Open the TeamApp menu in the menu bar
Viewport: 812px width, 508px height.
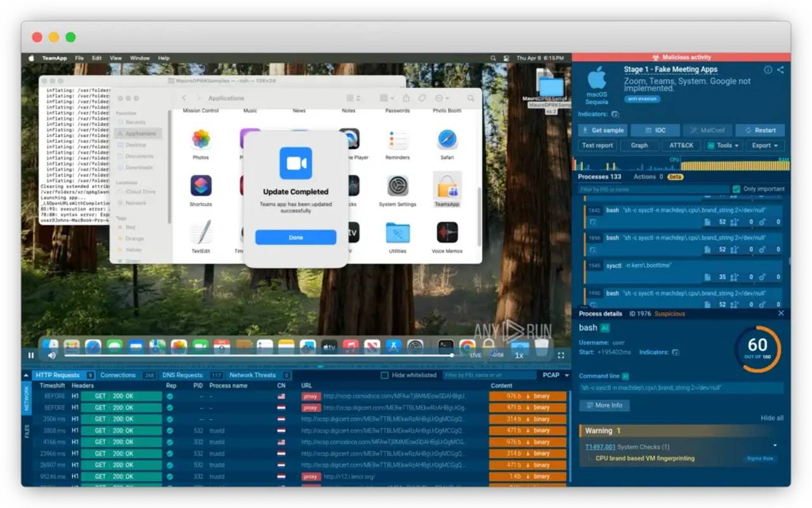[54, 57]
